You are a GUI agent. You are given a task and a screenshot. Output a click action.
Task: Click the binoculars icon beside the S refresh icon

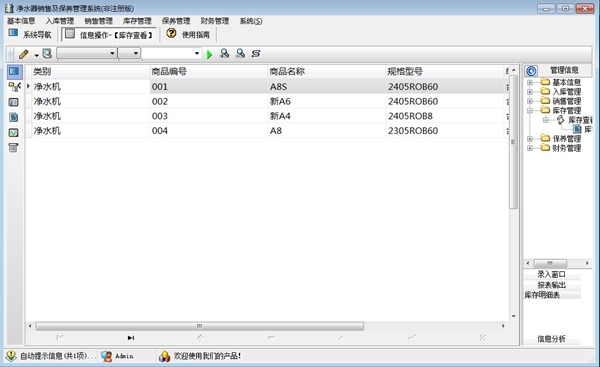[x=240, y=54]
